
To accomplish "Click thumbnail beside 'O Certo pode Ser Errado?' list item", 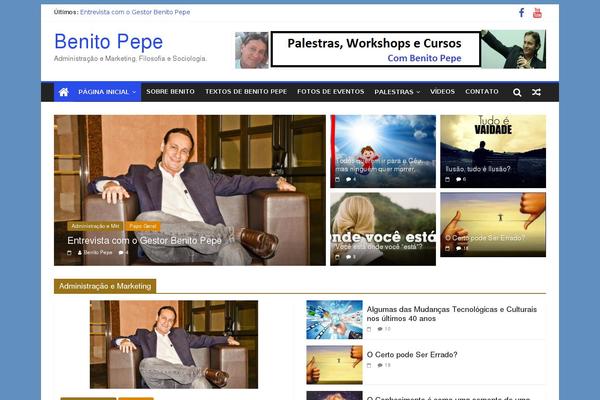I will (x=334, y=365).
